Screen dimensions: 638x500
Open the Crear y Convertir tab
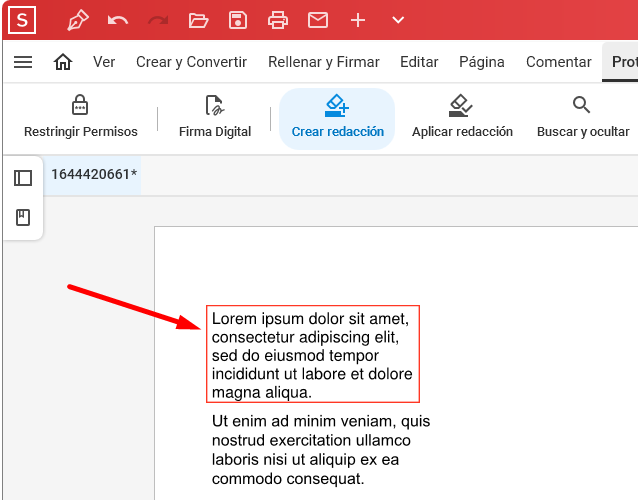191,62
